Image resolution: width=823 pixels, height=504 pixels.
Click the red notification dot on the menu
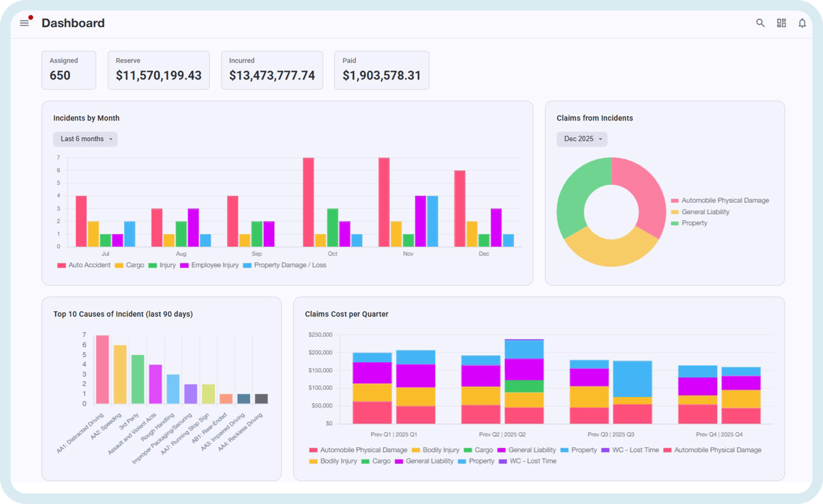(31, 17)
